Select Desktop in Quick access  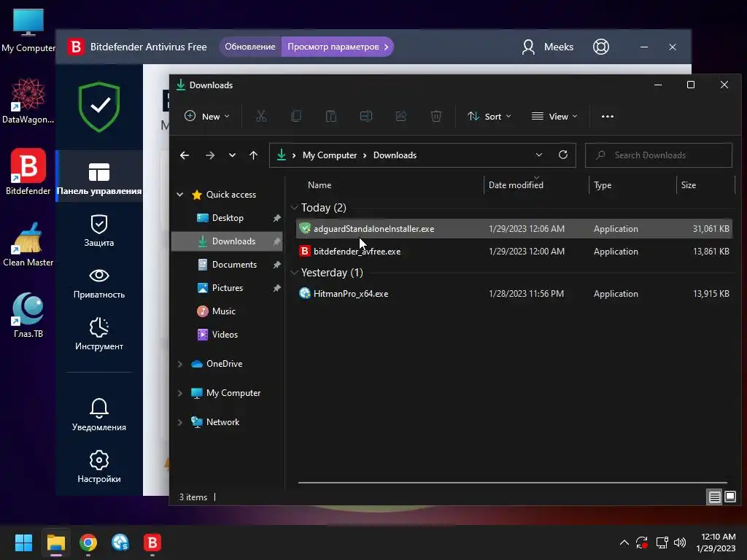click(x=227, y=217)
